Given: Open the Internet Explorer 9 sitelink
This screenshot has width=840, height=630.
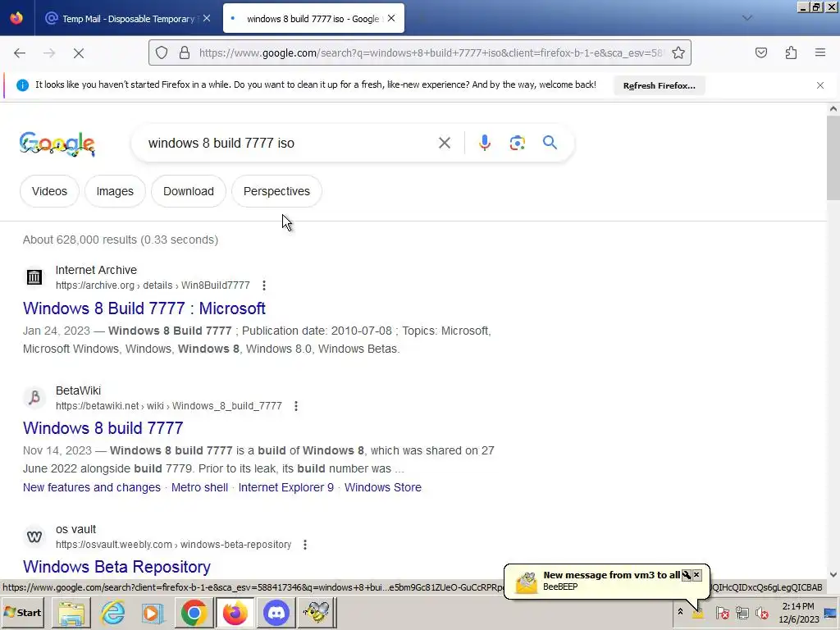Looking at the screenshot, I should (286, 487).
